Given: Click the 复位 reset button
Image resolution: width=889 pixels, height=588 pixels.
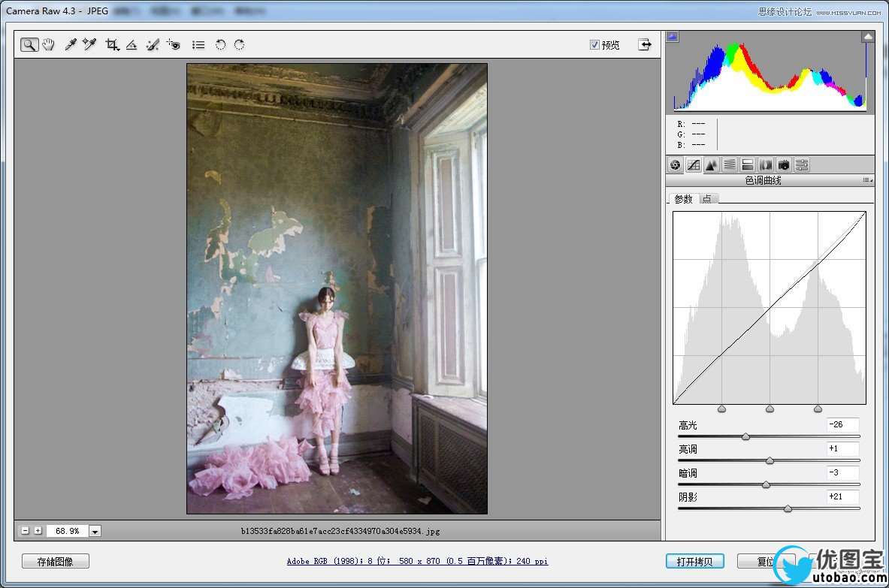Looking at the screenshot, I should coord(767,562).
